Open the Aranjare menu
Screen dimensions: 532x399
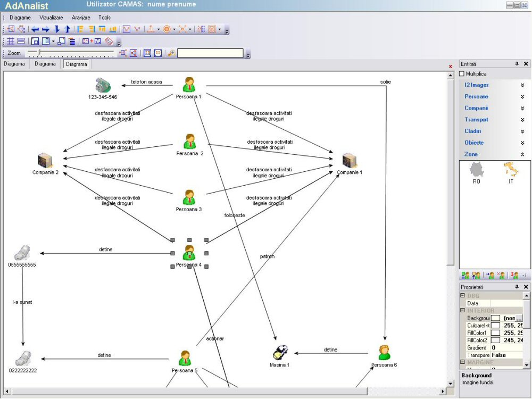[x=81, y=18]
